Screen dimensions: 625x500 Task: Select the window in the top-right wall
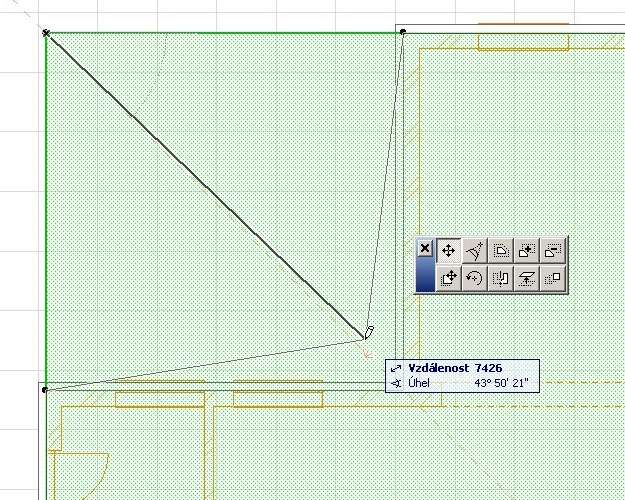pos(523,42)
